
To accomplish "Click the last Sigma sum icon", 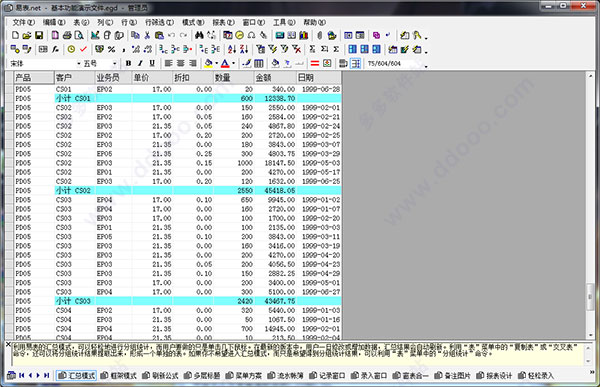I will [336, 49].
